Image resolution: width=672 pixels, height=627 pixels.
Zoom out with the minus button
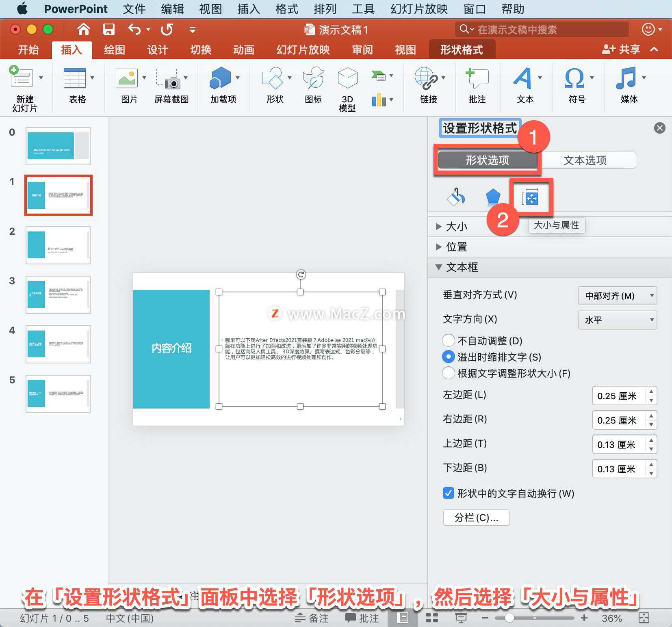485,618
